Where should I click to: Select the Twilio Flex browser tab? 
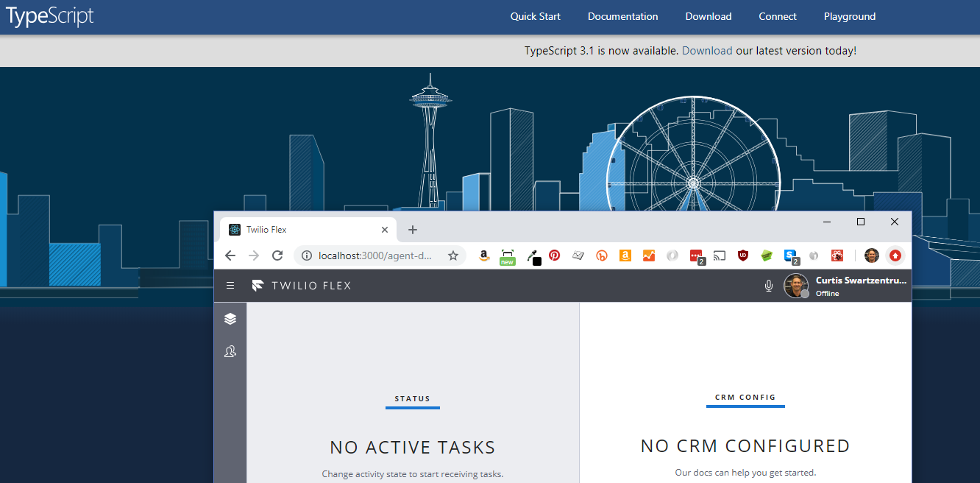click(265, 229)
